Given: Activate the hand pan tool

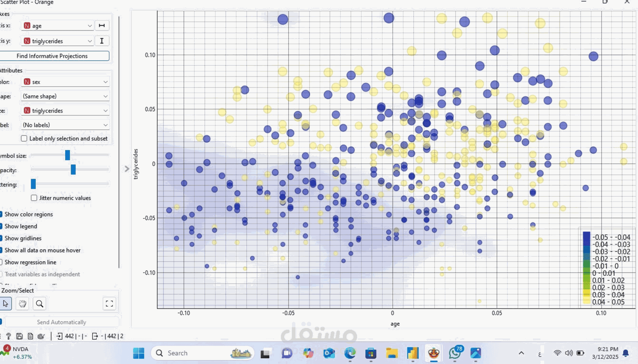Looking at the screenshot, I should coord(23,303).
